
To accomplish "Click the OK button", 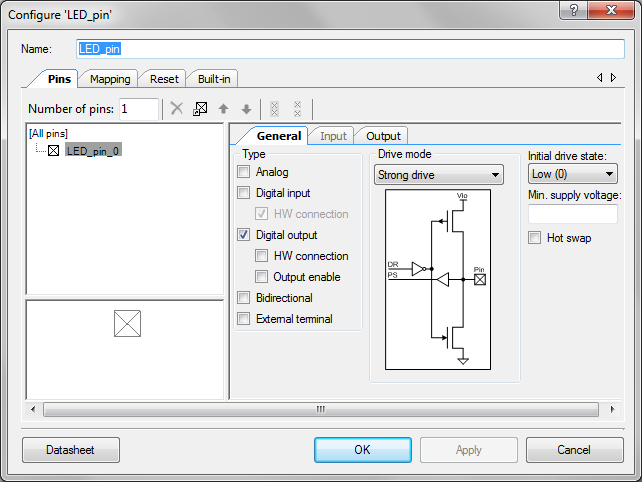I will (362, 450).
